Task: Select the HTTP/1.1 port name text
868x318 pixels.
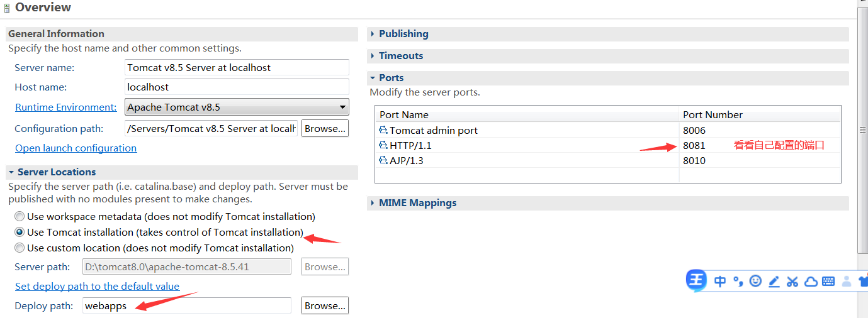Action: [x=410, y=145]
